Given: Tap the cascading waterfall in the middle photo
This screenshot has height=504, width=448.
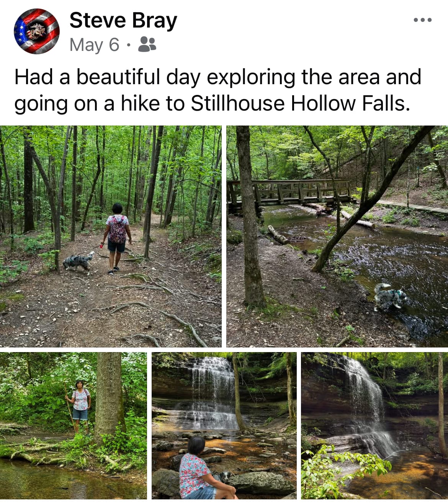Looking at the screenshot, I should pos(214,392).
